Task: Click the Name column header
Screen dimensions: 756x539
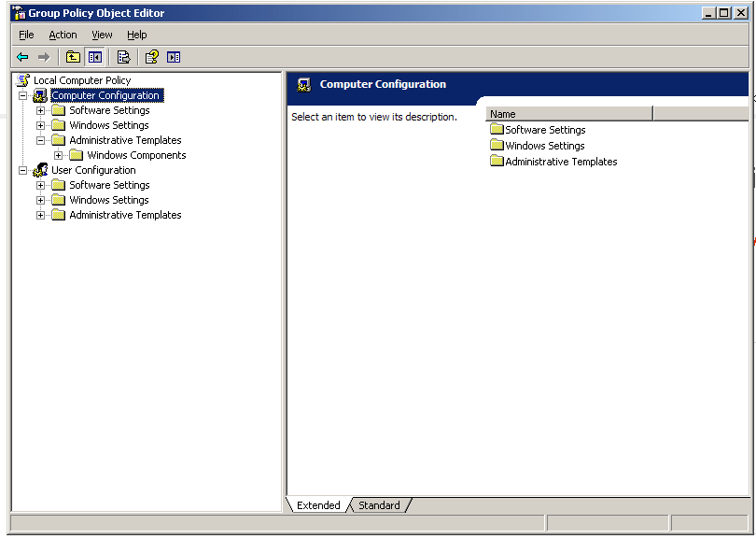Action: point(568,114)
